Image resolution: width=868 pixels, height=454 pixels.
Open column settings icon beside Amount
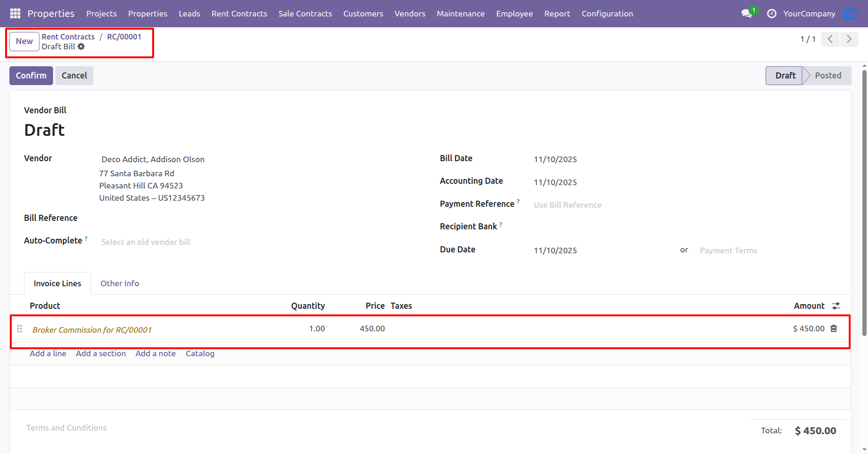[x=836, y=306]
